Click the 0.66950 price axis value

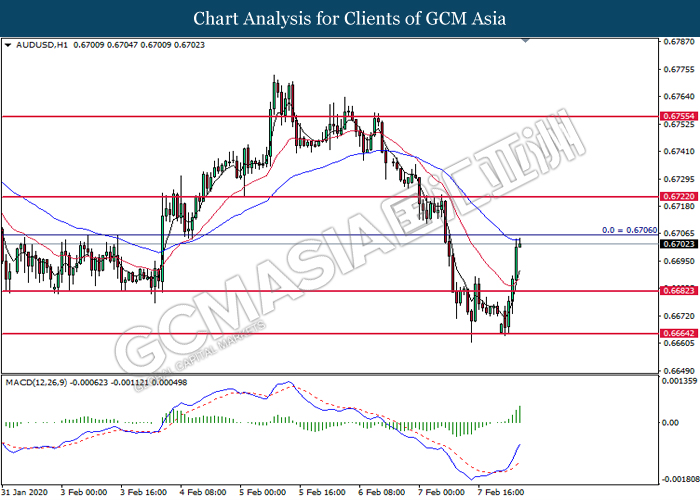[679, 261]
